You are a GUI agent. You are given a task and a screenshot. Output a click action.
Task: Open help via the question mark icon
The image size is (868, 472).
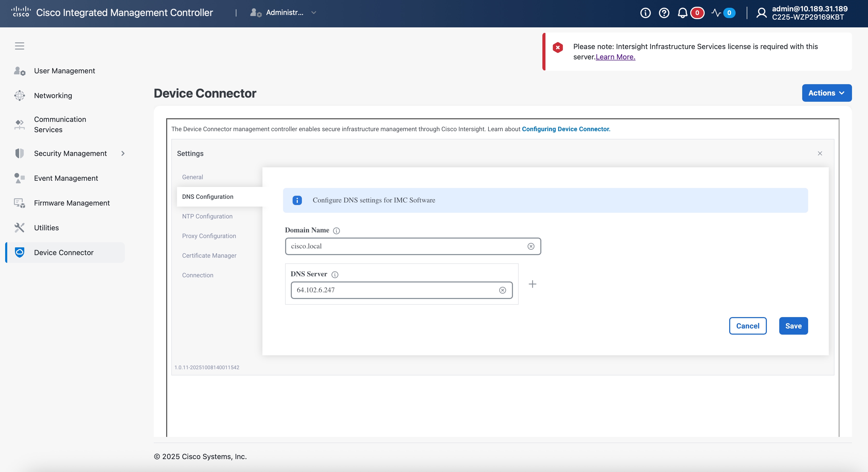[x=664, y=13]
